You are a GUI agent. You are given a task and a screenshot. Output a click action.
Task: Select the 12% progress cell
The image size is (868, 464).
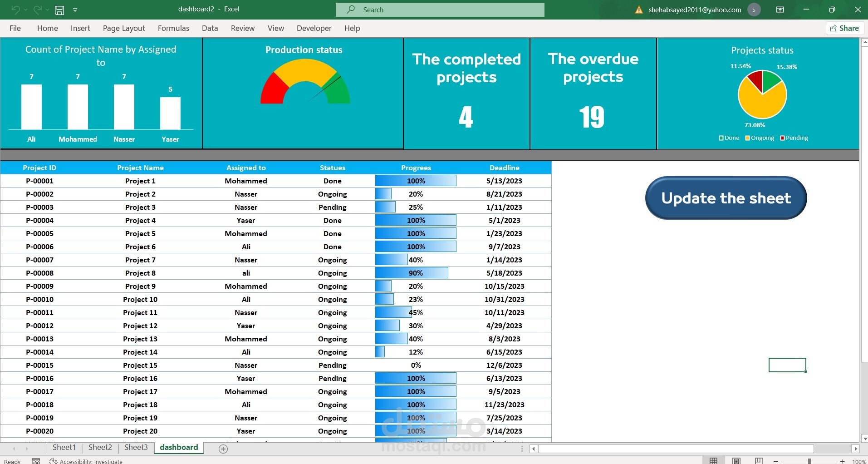pos(416,352)
